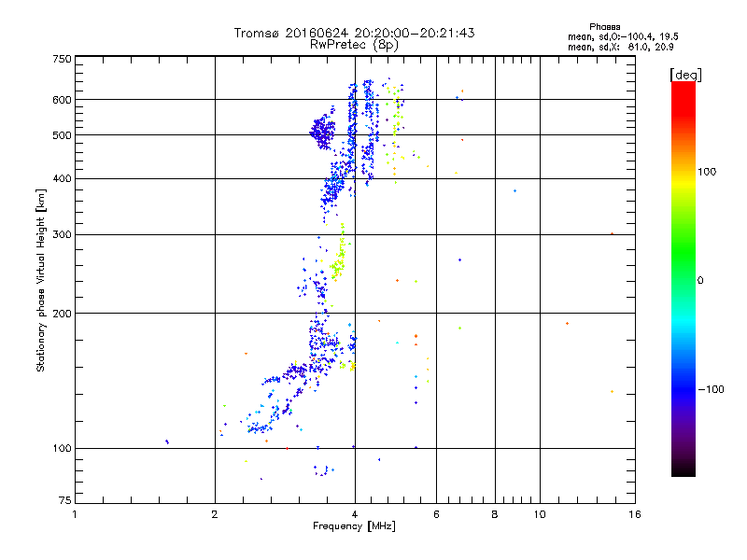Click the colorbar tick label '0'
Image resolution: width=747 pixels, height=560 pixels.
(700, 281)
